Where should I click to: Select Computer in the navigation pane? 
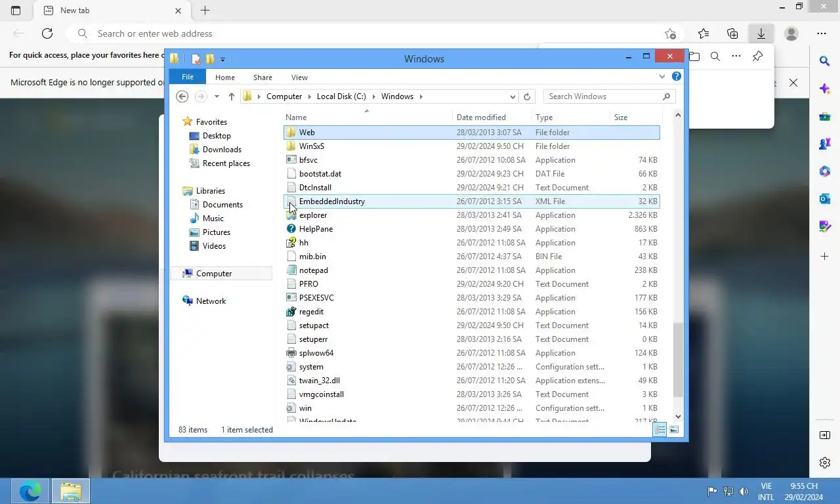click(x=213, y=274)
